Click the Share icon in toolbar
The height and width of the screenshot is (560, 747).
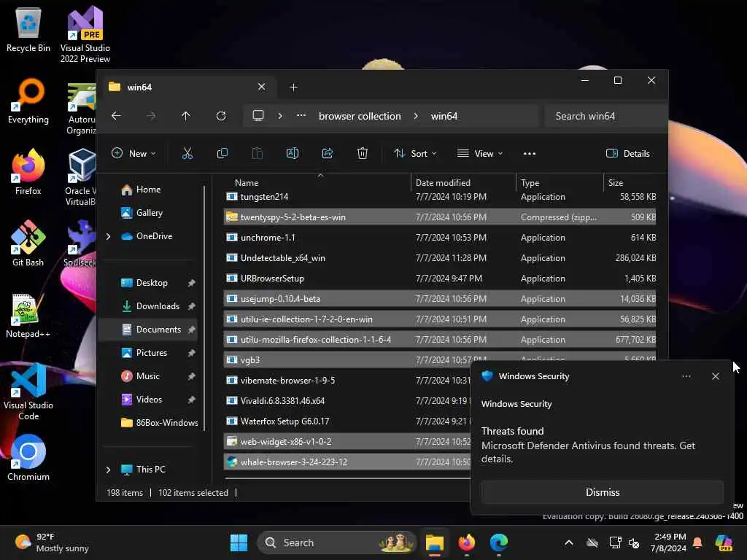(328, 153)
